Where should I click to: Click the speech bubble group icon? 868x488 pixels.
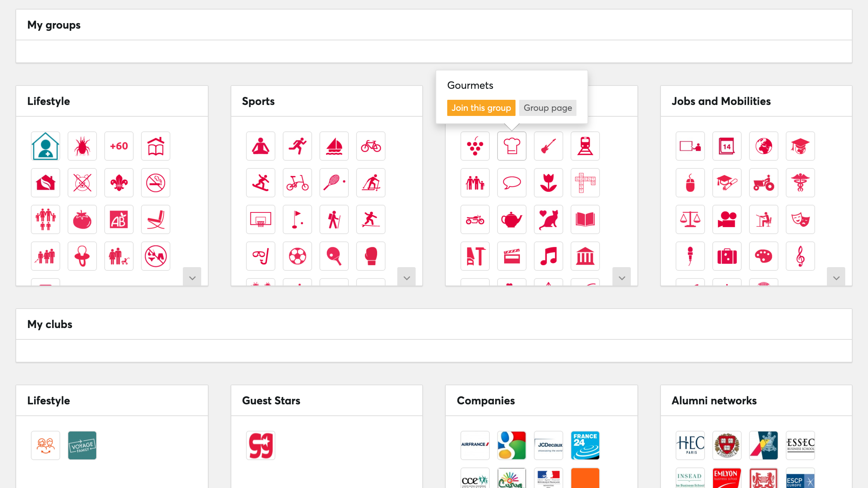[512, 183]
